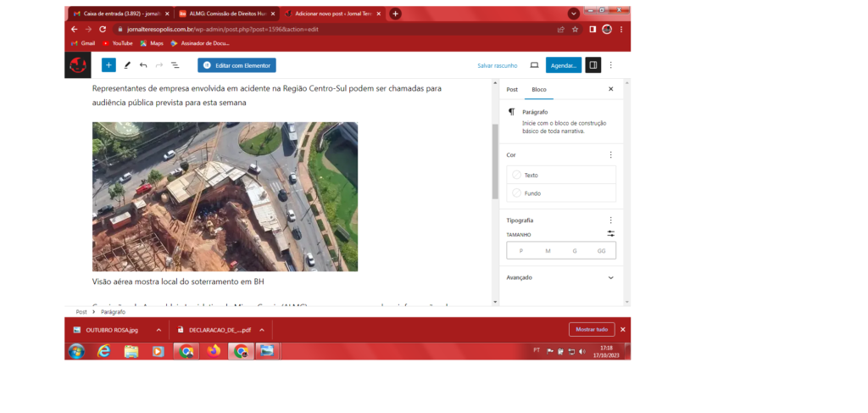868x413 pixels.
Task: Open the Tipografia panel options menu
Action: (611, 220)
